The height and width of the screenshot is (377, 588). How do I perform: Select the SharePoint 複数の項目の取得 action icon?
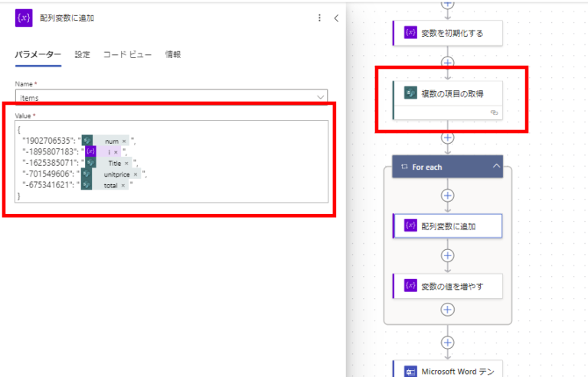(x=410, y=93)
